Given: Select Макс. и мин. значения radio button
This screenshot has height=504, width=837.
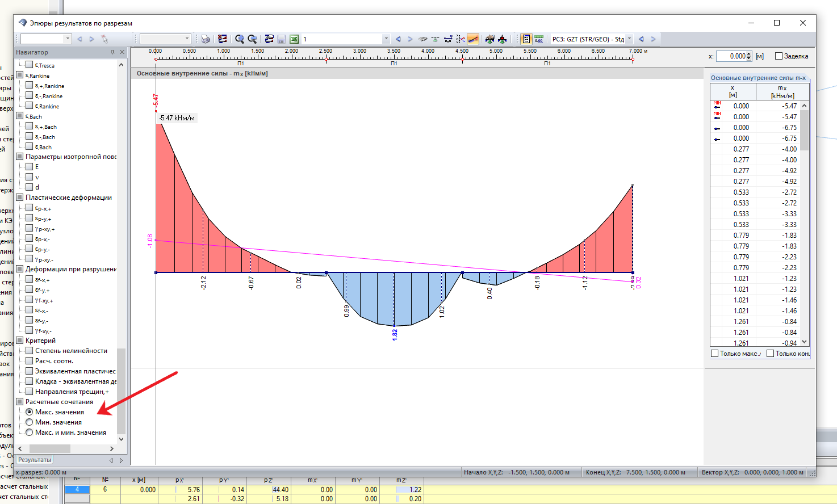Looking at the screenshot, I should point(30,432).
